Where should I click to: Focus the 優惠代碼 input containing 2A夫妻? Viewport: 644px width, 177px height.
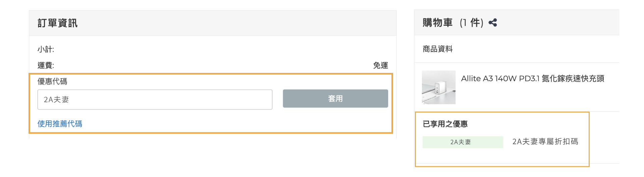[155, 99]
